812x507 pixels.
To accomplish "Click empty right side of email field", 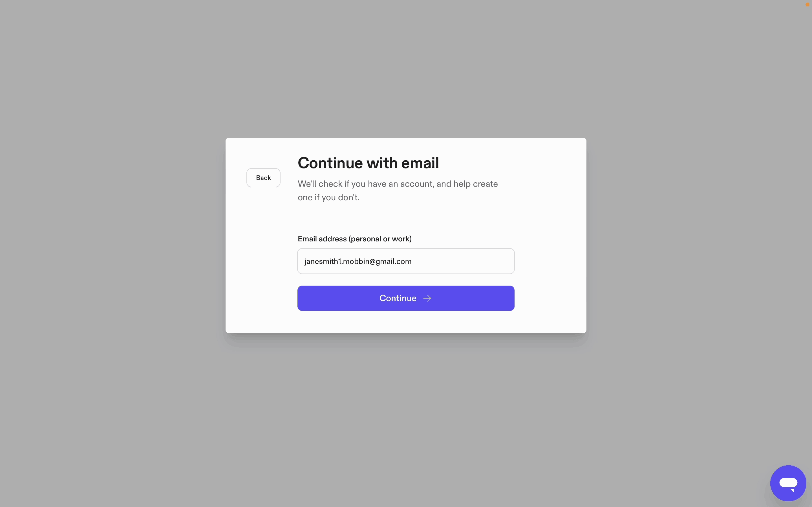I will coord(463,261).
